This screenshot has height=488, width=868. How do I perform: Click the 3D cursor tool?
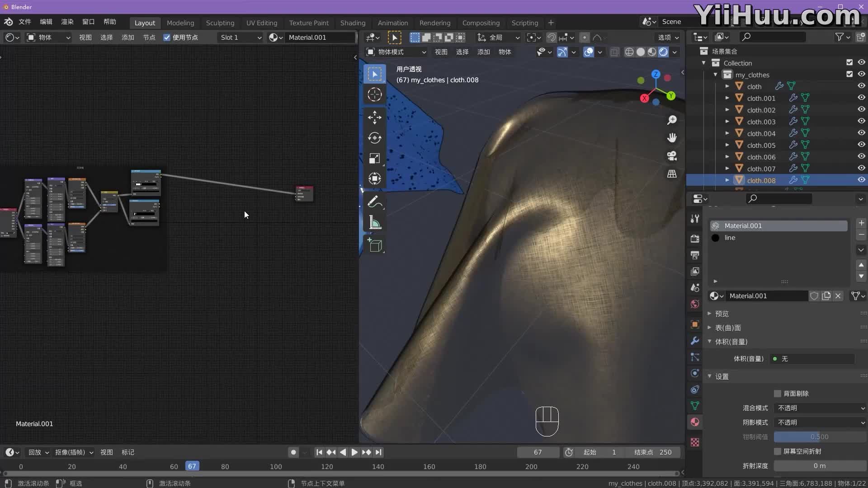click(374, 94)
